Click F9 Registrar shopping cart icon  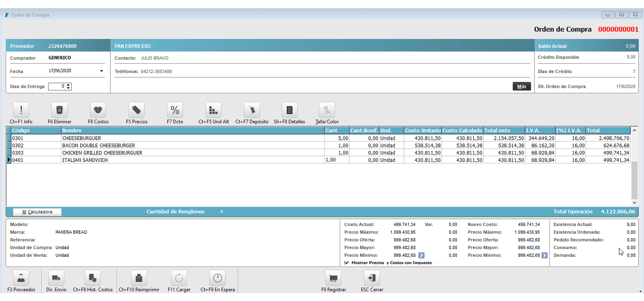click(333, 278)
